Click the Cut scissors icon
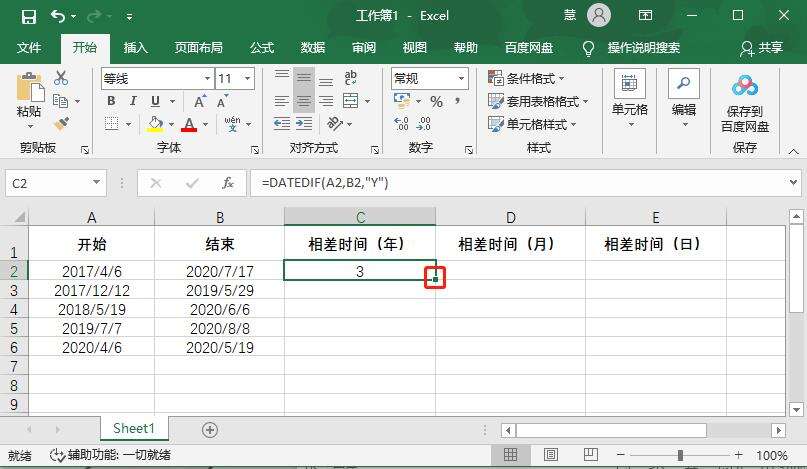The image size is (807, 469). point(61,78)
